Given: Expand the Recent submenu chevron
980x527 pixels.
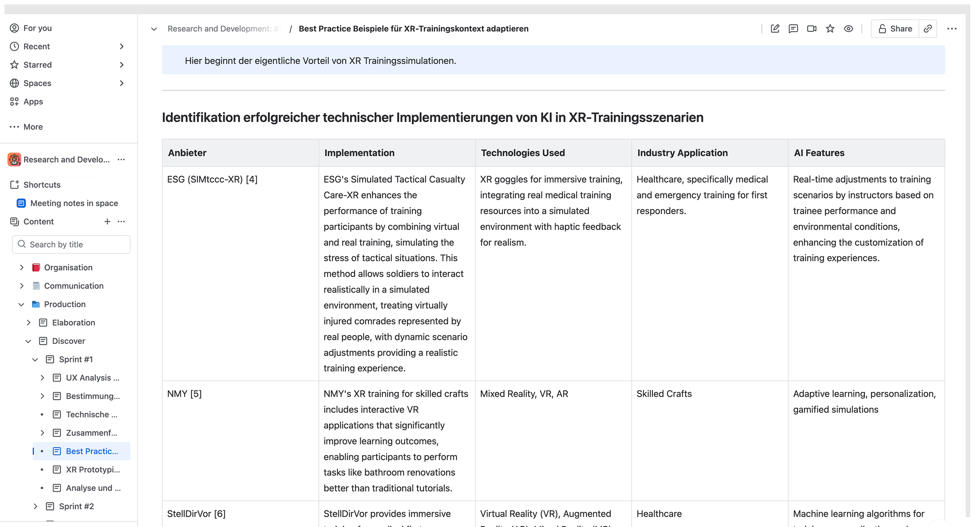Looking at the screenshot, I should (x=122, y=46).
